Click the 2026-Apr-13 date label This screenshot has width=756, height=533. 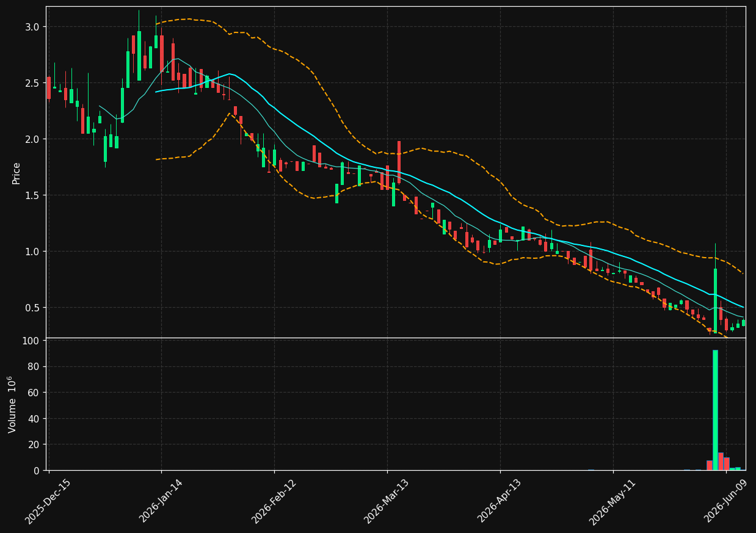coord(500,501)
